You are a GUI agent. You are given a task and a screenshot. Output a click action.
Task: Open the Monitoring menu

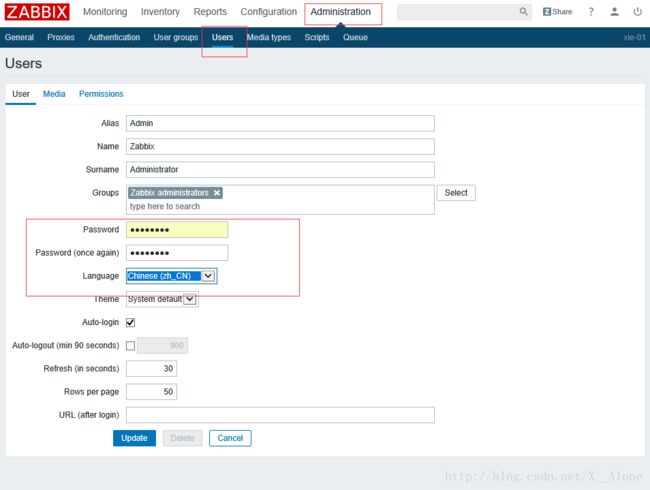pos(105,12)
